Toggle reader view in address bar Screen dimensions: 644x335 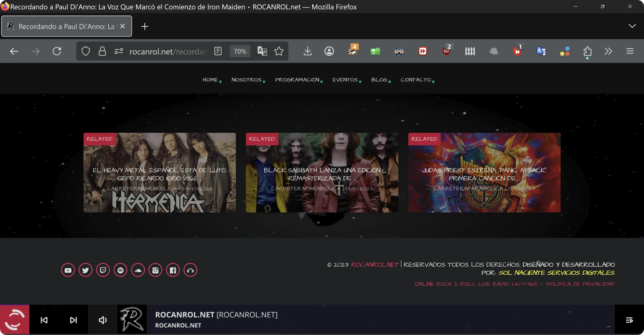pyautogui.click(x=218, y=51)
